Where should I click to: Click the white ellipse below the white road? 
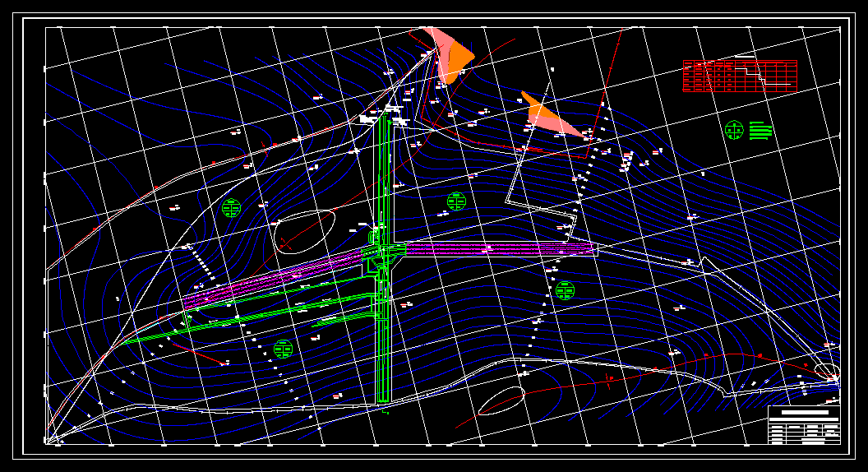501,400
